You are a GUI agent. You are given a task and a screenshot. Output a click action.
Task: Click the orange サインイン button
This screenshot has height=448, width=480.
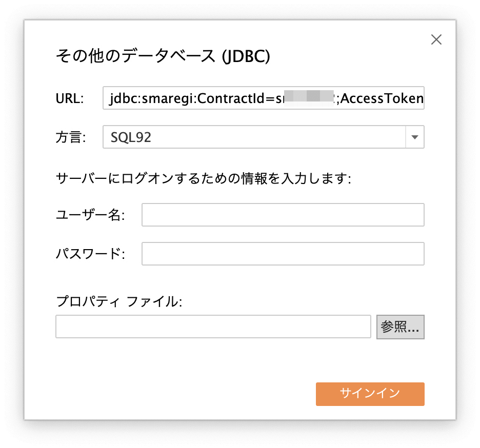[x=370, y=394]
